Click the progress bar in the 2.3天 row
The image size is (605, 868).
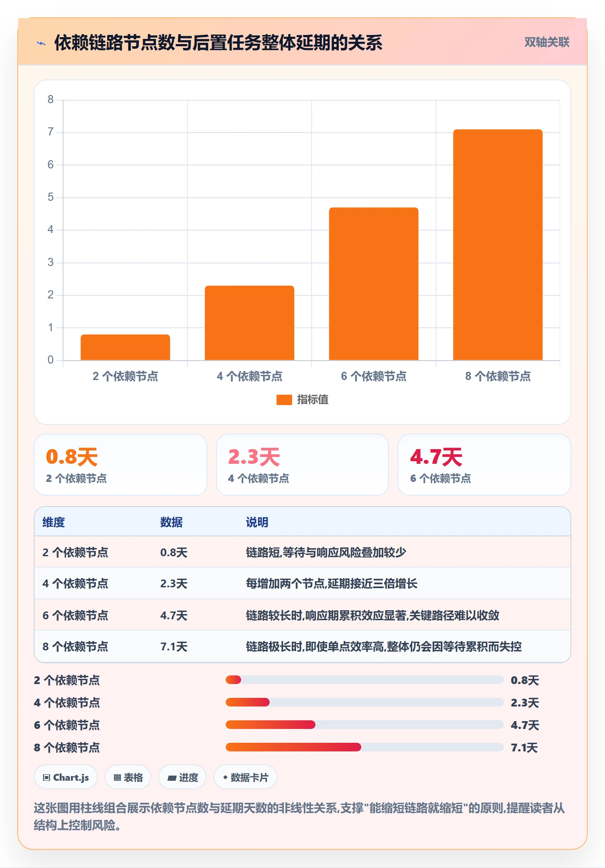(364, 702)
